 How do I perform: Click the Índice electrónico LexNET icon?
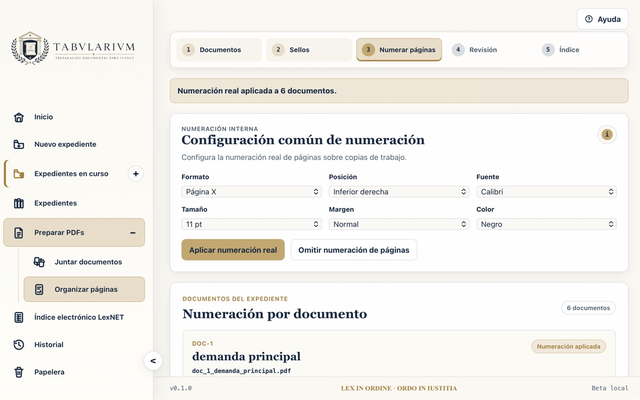[x=19, y=317]
